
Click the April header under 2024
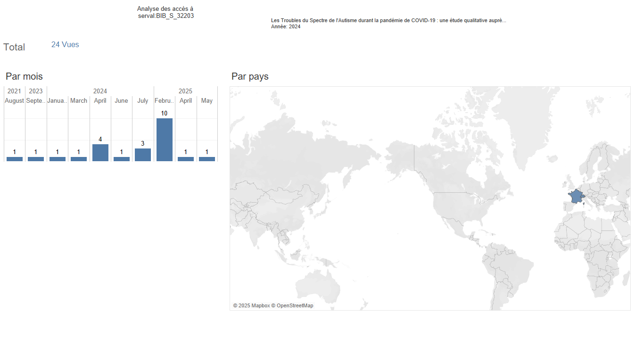(x=100, y=100)
